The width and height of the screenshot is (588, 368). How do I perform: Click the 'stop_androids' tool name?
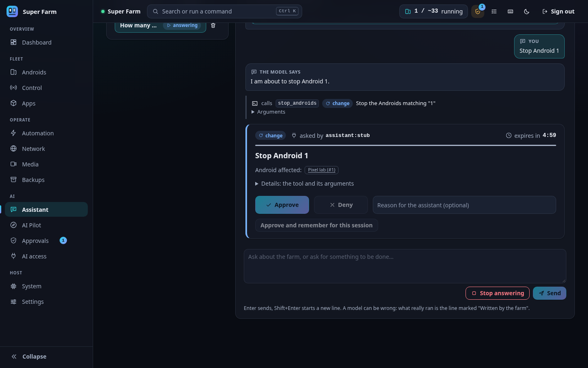coord(297,104)
